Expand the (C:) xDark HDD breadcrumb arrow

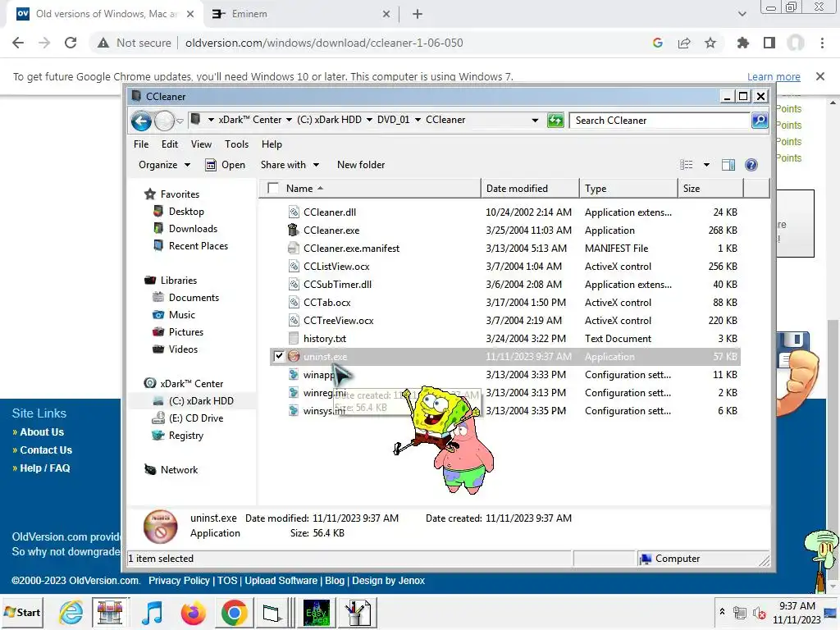tap(369, 120)
